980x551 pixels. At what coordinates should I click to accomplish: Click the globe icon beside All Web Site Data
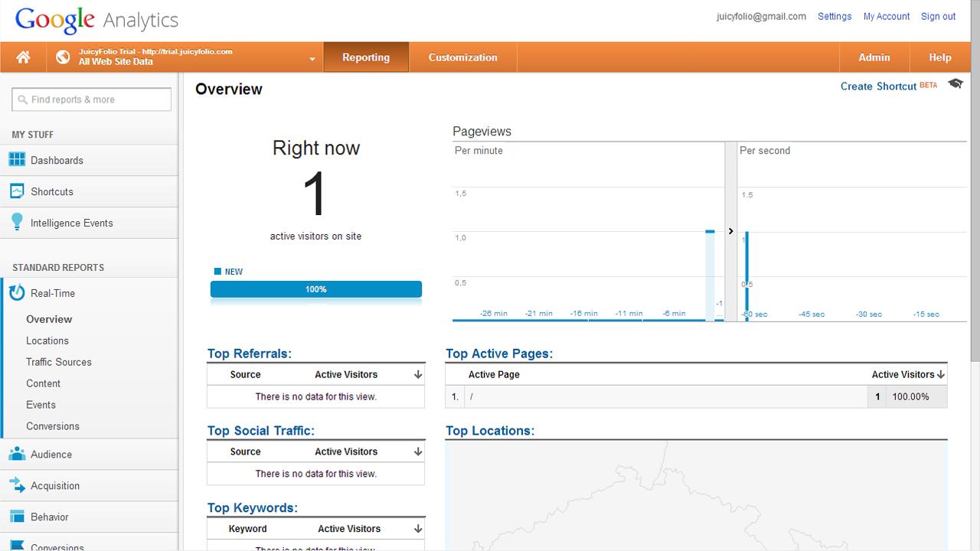(63, 57)
